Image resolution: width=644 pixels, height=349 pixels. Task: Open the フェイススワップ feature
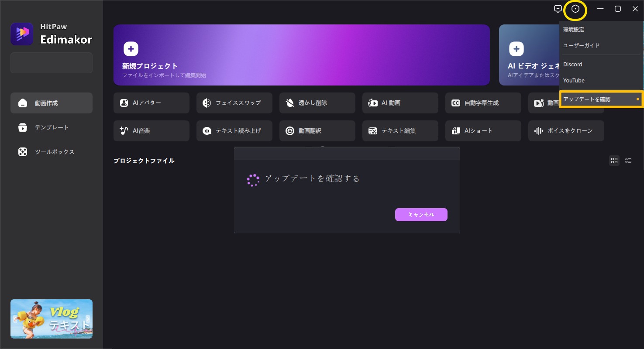[x=234, y=103]
